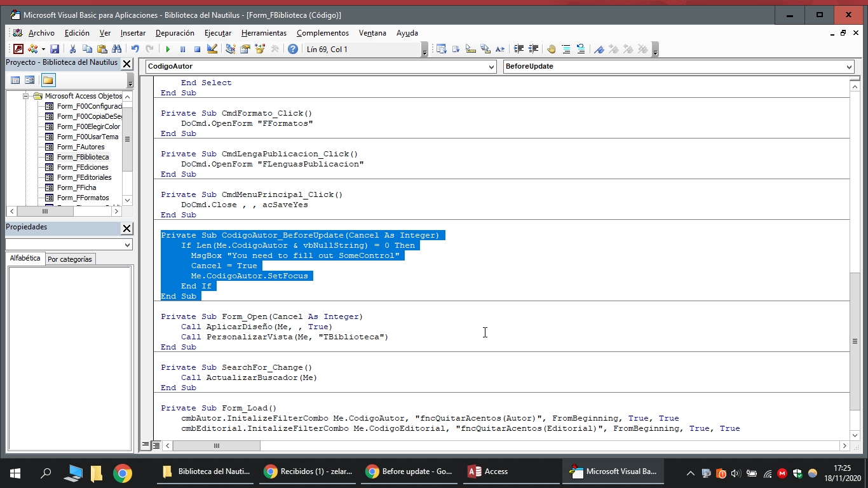Screen dimensions: 868x488
Task: Click the Reset (stop) square icon
Action: coord(197,49)
